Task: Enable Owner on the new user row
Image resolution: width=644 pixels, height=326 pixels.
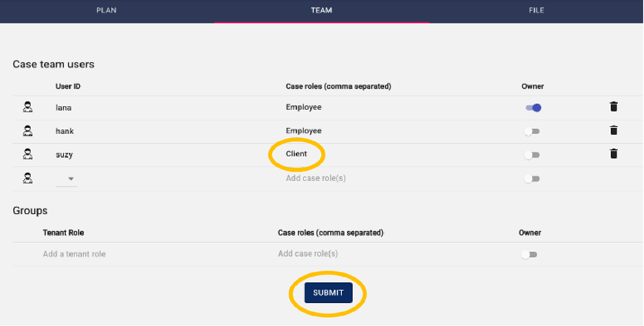Action: (532, 178)
